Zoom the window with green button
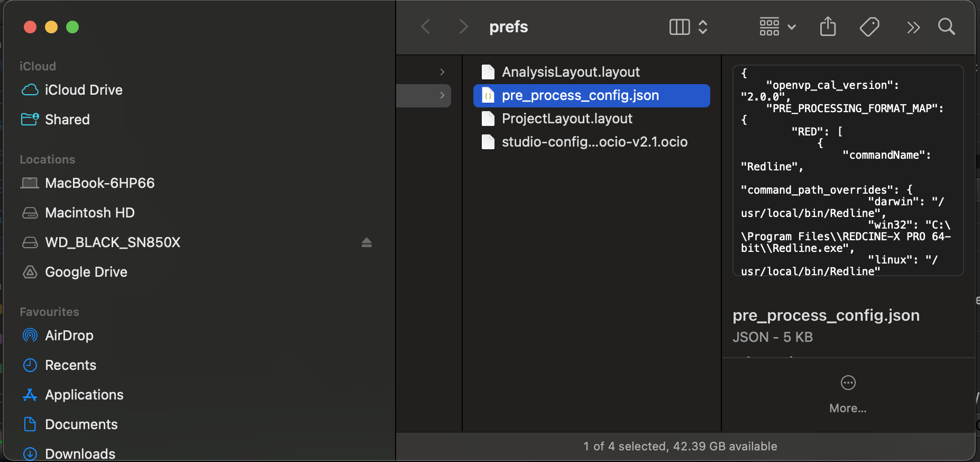This screenshot has height=462, width=980. [72, 27]
